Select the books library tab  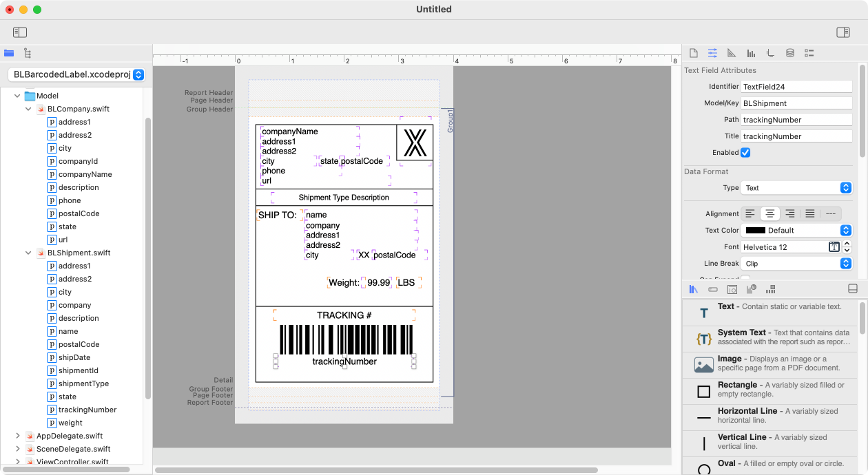[x=694, y=289]
